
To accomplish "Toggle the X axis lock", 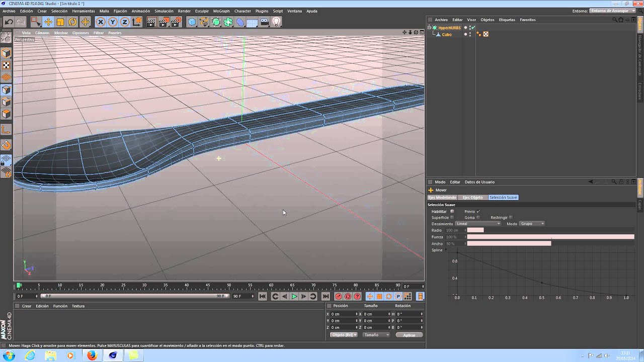I will coord(101,22).
